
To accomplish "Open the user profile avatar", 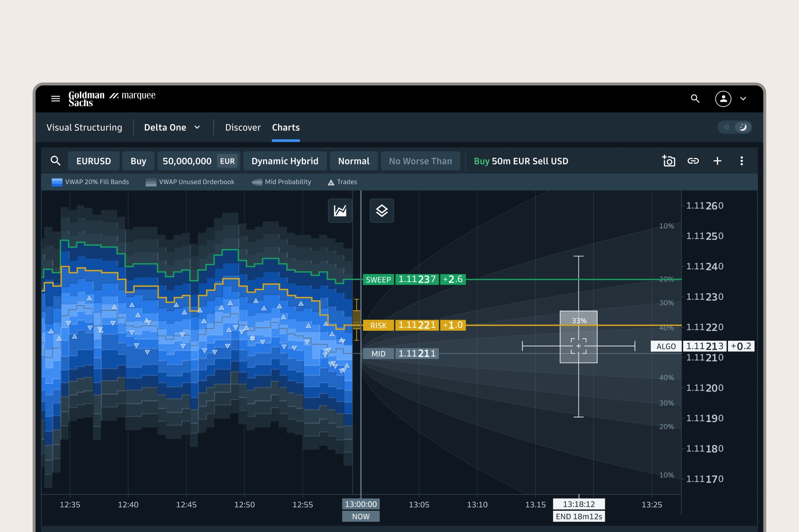I will (x=723, y=99).
